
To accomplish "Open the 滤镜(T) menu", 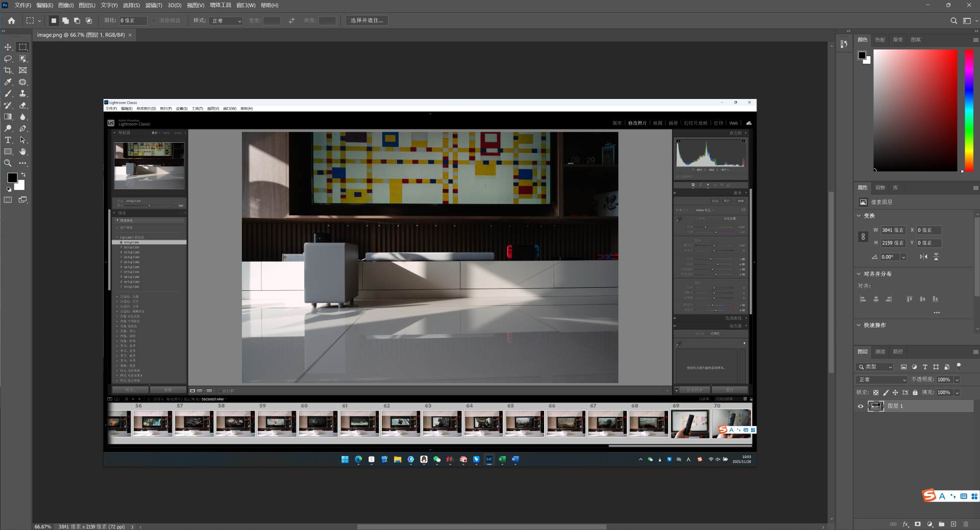I will (154, 5).
